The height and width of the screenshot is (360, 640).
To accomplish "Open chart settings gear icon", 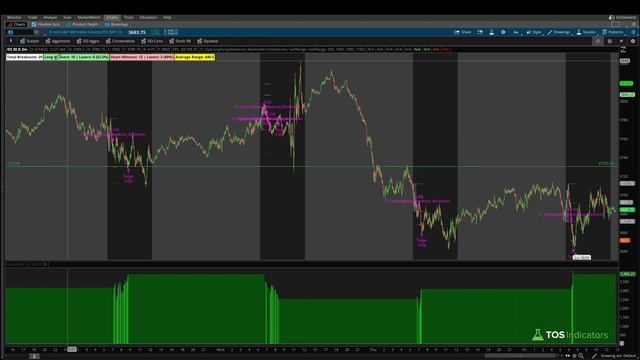I will [x=503, y=32].
